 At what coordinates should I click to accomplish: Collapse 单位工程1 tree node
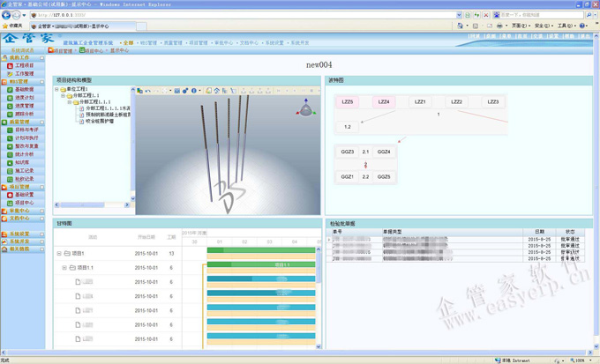click(x=57, y=89)
